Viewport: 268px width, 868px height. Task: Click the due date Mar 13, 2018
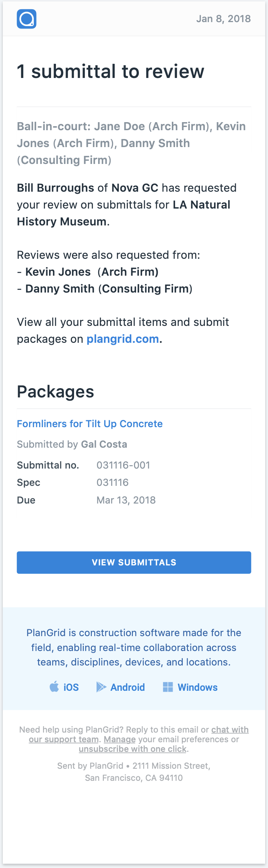(x=126, y=500)
